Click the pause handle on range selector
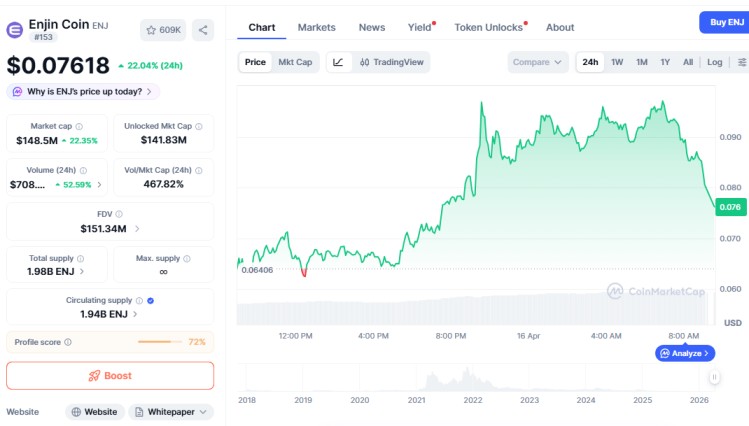 pyautogui.click(x=714, y=377)
